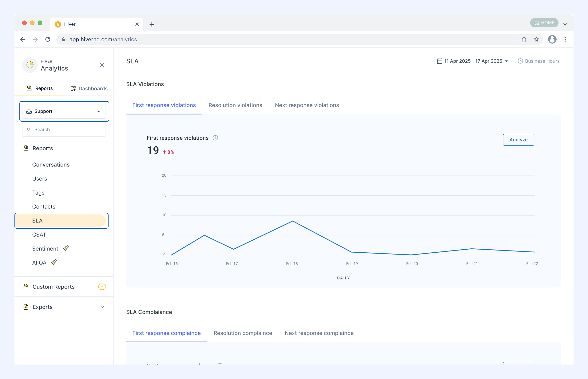Open the new browser tab plus icon
Screen dimensions: 588x379
152,24
